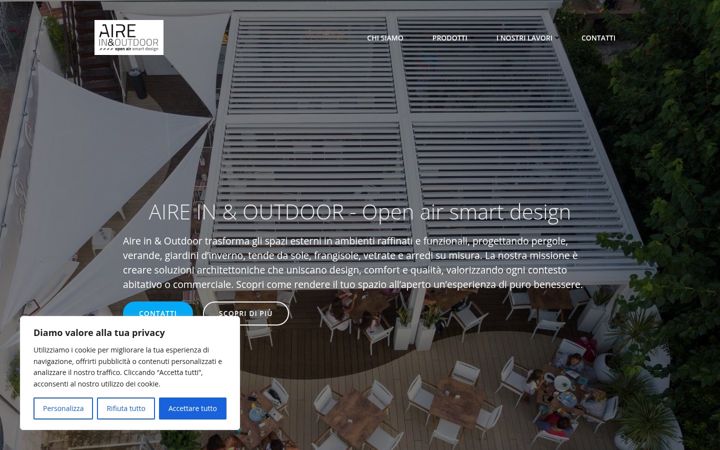Open cookie Personalizza settings
This screenshot has height=450, width=720.
point(63,408)
